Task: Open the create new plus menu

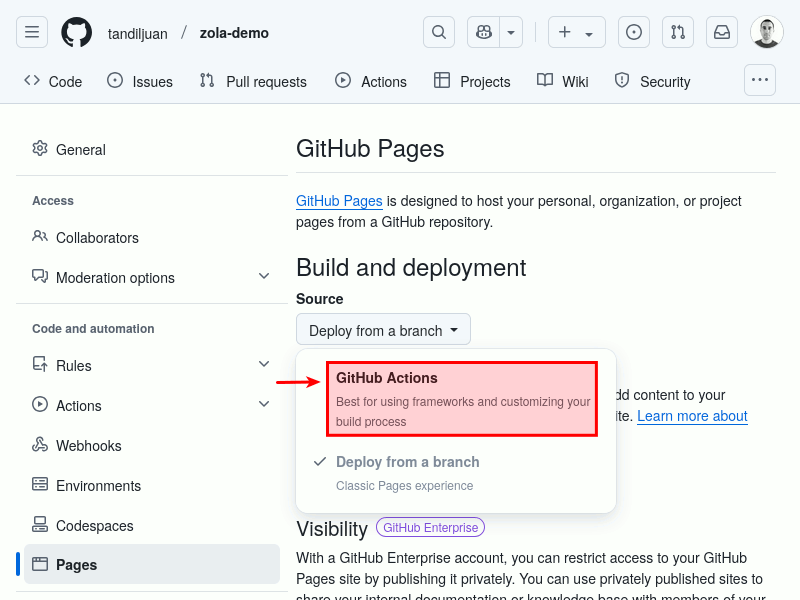Action: pos(577,32)
